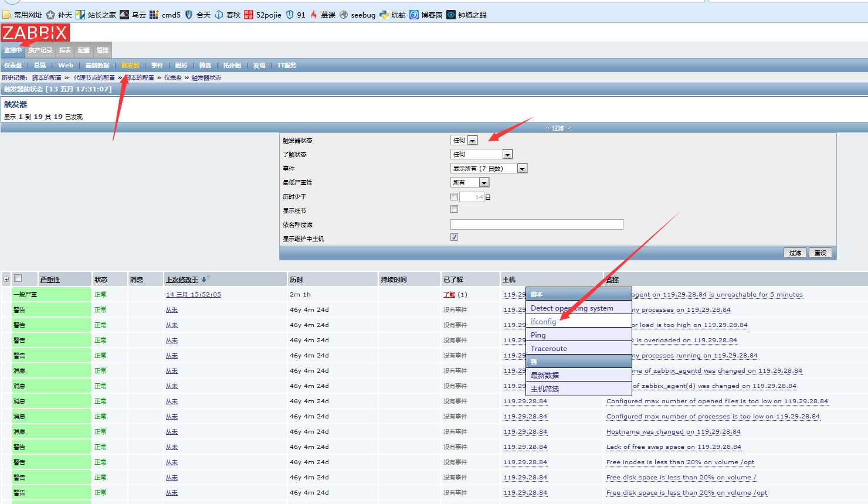Open the 总览 submenu item
Image resolution: width=868 pixels, height=504 pixels.
coord(40,65)
